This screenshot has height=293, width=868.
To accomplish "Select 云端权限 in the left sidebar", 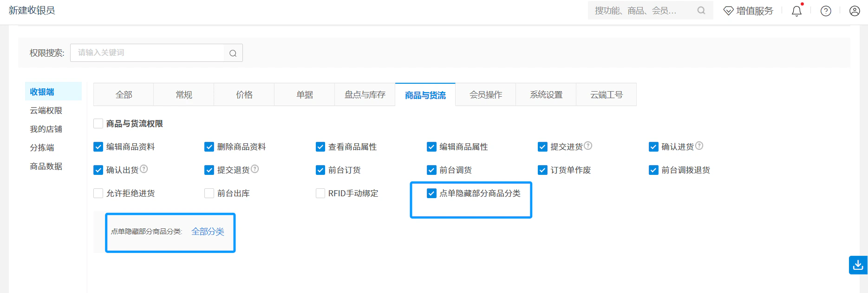I will pos(46,110).
